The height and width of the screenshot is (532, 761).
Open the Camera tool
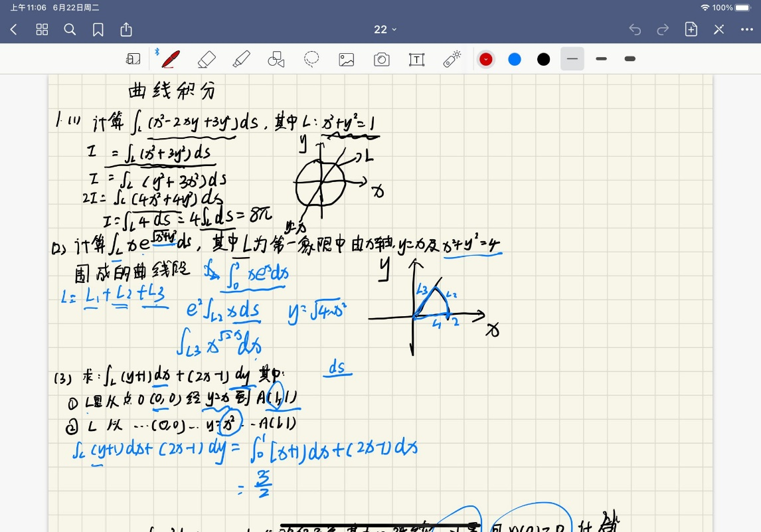point(382,59)
